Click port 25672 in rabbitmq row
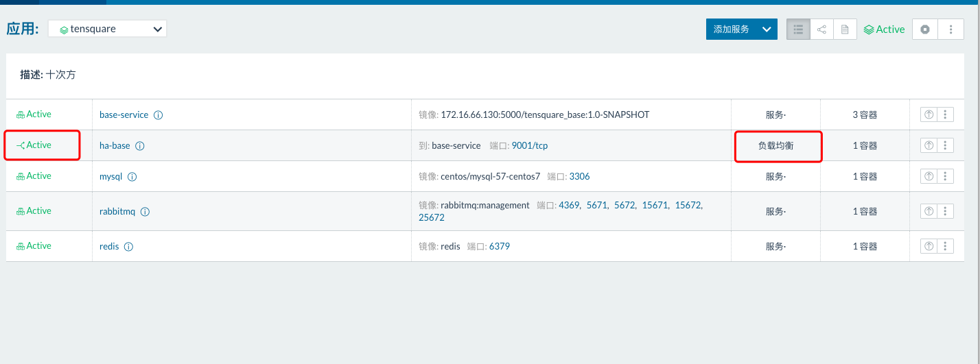 pyautogui.click(x=432, y=217)
